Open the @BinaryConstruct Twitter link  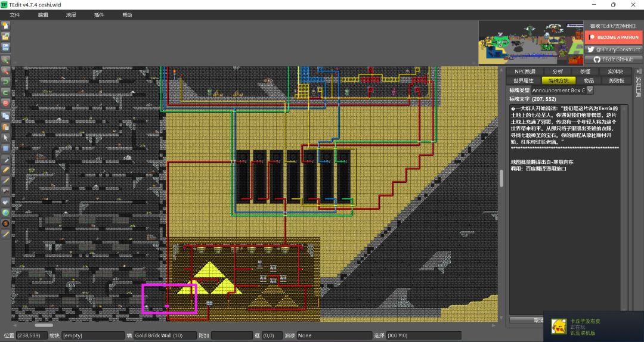coord(614,49)
